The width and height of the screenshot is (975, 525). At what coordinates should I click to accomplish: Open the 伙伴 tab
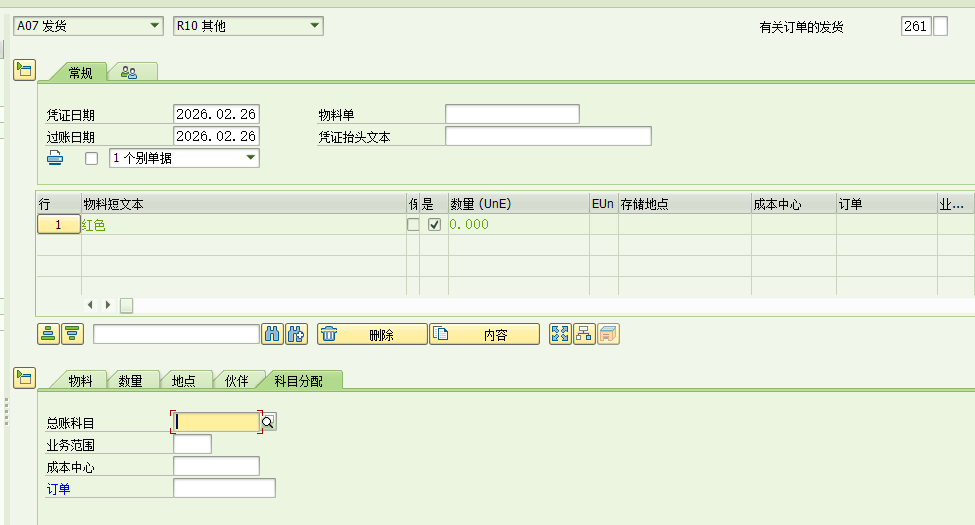click(236, 381)
